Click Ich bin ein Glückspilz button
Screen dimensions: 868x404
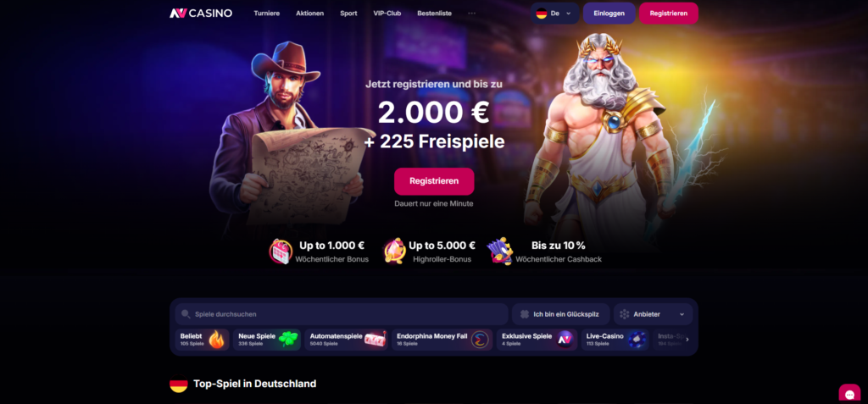click(561, 313)
